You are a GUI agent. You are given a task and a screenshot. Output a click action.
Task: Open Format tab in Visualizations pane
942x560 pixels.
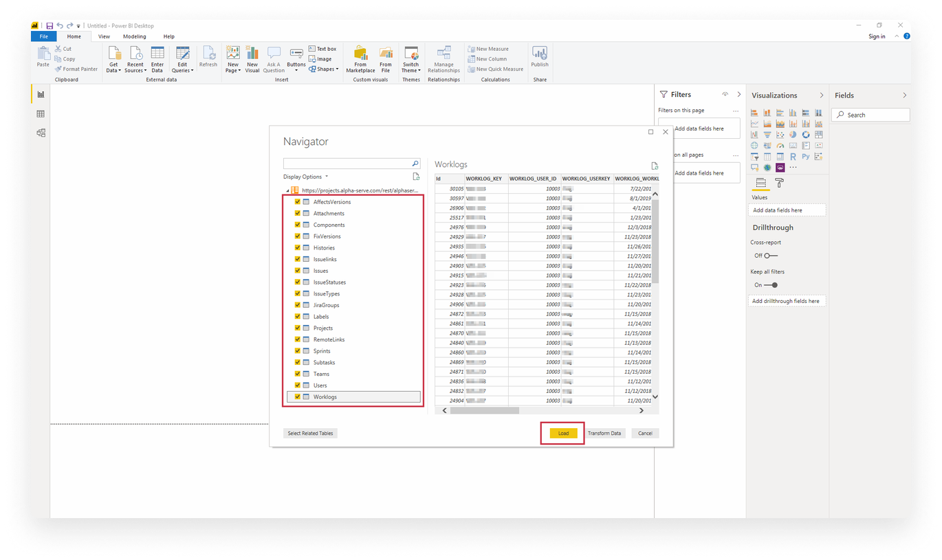point(779,183)
